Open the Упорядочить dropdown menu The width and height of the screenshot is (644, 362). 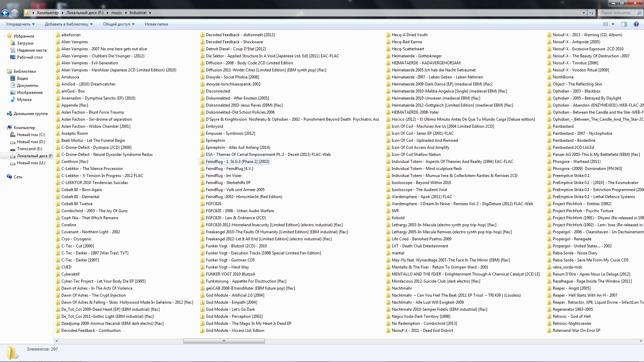[x=20, y=24]
